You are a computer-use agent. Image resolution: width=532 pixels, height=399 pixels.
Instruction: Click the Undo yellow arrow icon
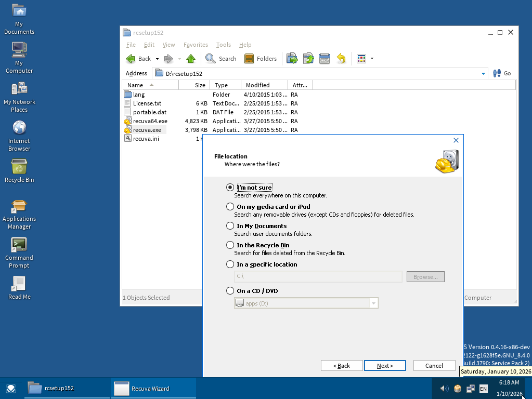341,59
